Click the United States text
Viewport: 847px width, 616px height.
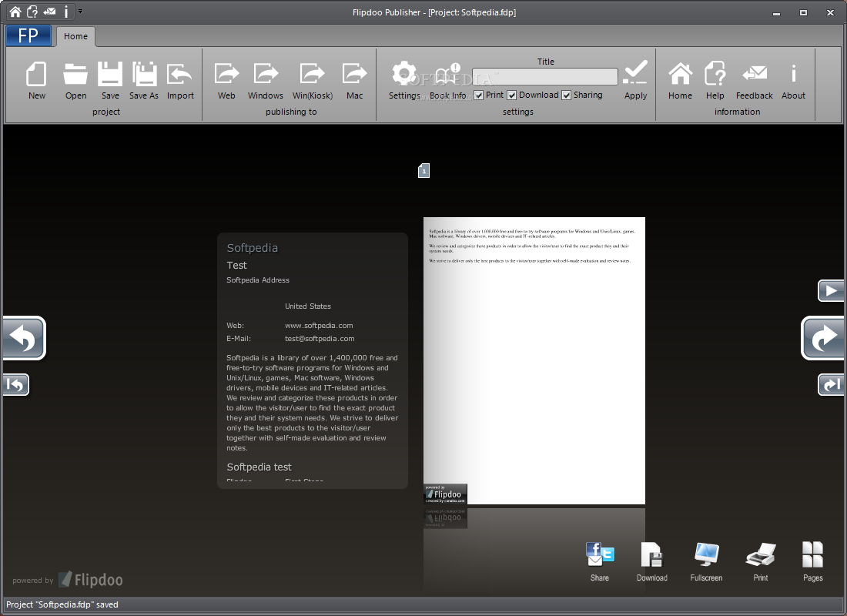(x=308, y=306)
